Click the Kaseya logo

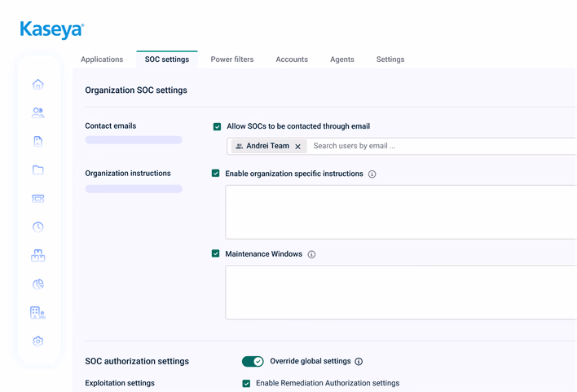(52, 30)
